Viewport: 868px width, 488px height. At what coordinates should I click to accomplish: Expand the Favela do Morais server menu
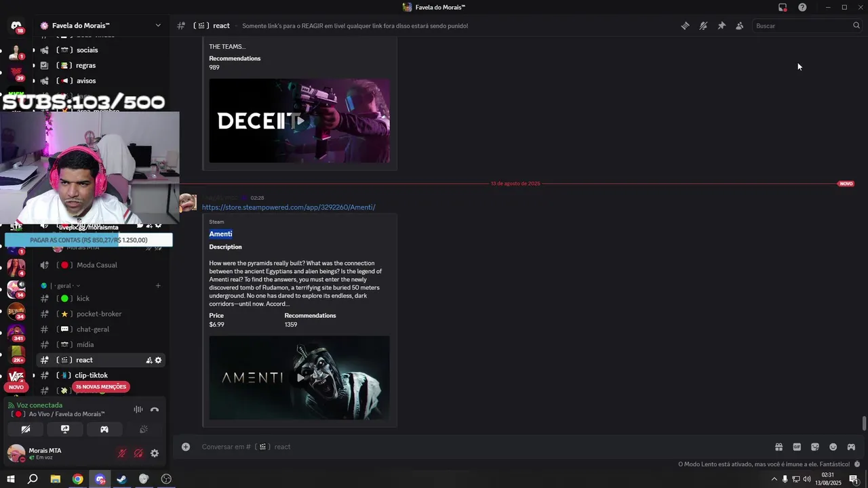[102, 26]
